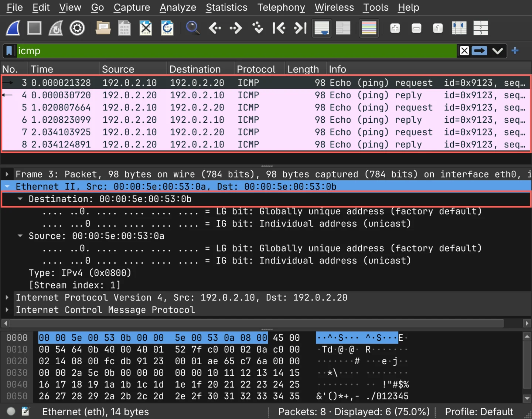
Task: Toggle packet list colorization
Action: tap(369, 28)
